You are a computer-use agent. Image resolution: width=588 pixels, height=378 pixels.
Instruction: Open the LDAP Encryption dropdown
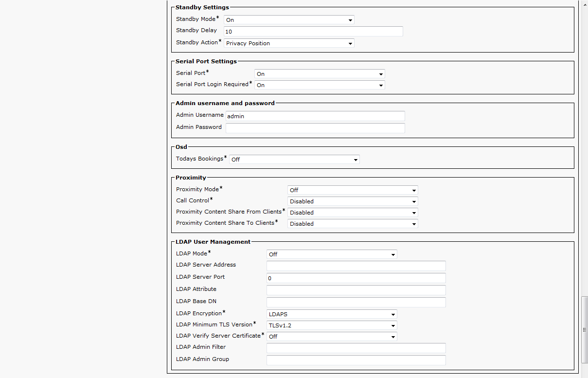pos(332,314)
